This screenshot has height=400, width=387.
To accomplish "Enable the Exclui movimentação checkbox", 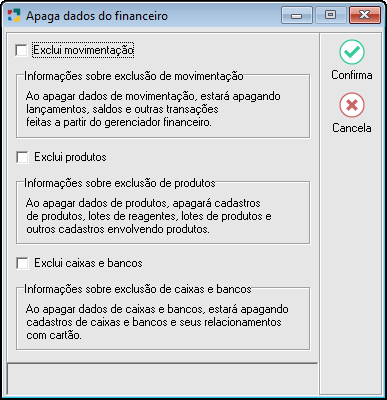I will tap(21, 51).
